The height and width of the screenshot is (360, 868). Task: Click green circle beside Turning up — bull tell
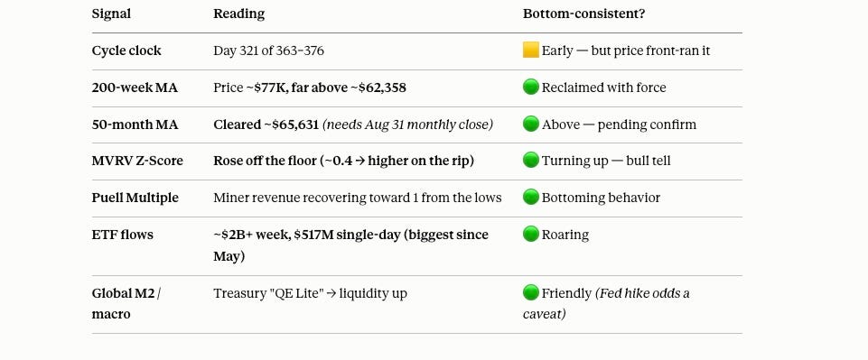pyautogui.click(x=530, y=161)
